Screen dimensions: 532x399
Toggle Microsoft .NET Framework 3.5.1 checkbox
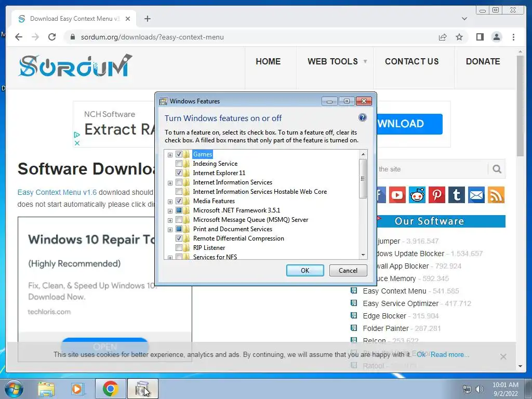[x=179, y=210]
